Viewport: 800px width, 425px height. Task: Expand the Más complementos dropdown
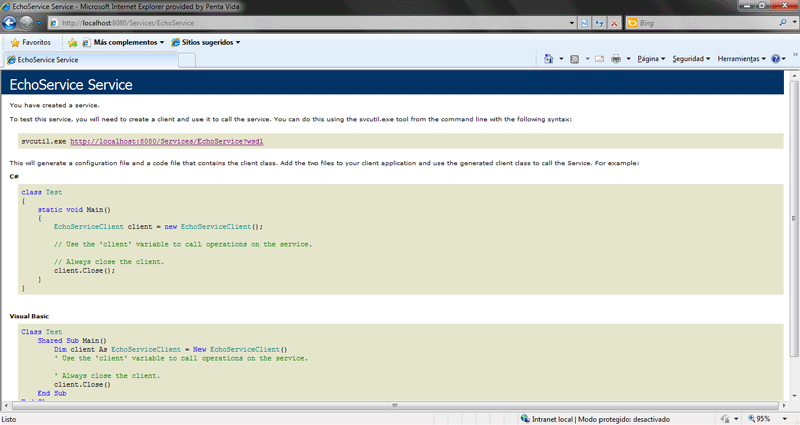[122, 43]
